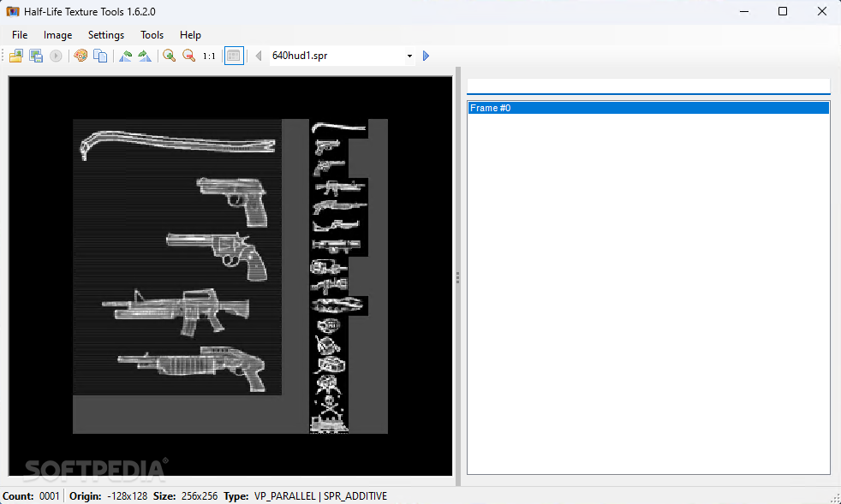
Task: Click the vertical splitter handle between panels
Action: (457, 276)
